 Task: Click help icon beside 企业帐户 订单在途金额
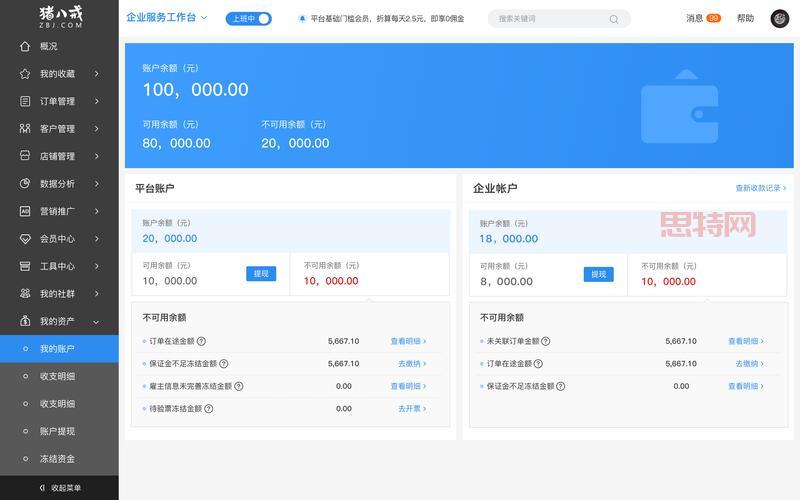click(x=538, y=364)
